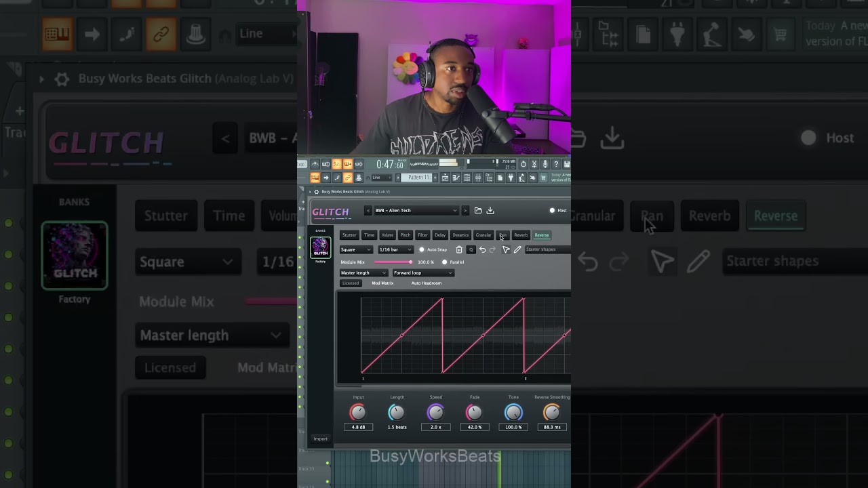
Task: Enable the Parallel toggle
Action: point(444,262)
